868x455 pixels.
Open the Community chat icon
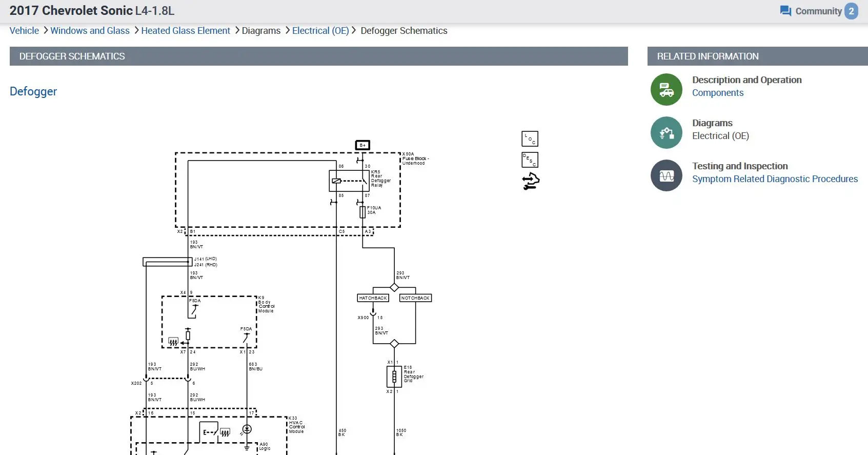(785, 11)
